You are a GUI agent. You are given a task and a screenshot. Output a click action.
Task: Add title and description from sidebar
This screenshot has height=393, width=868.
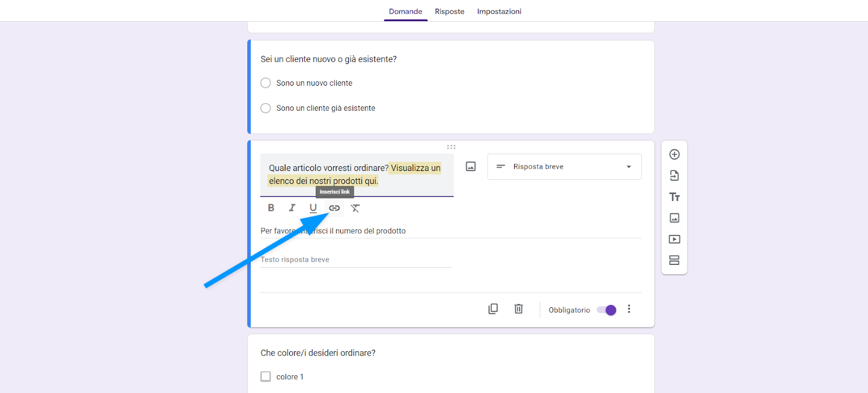click(x=674, y=197)
